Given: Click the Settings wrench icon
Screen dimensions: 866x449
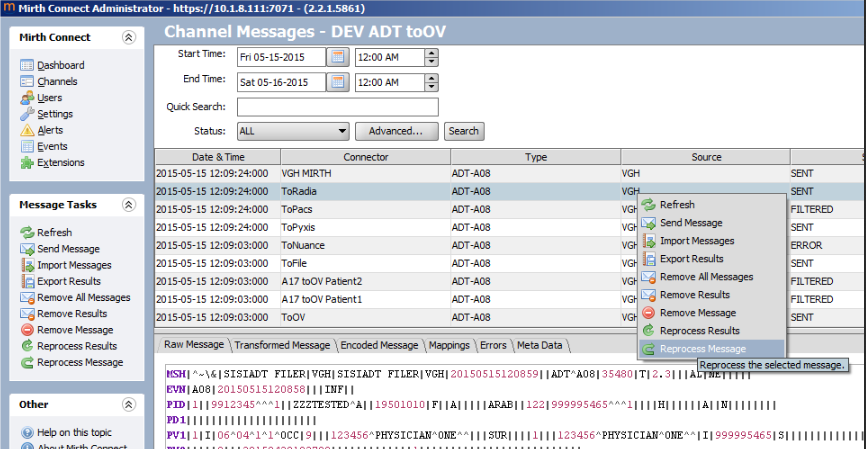Looking at the screenshot, I should tap(27, 114).
